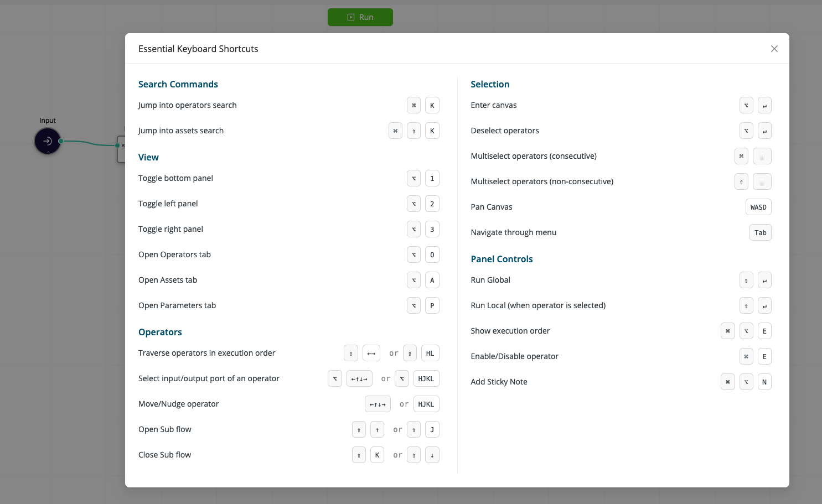The width and height of the screenshot is (822, 504).
Task: Click the Shift key badge next to Run Global
Action: (746, 280)
